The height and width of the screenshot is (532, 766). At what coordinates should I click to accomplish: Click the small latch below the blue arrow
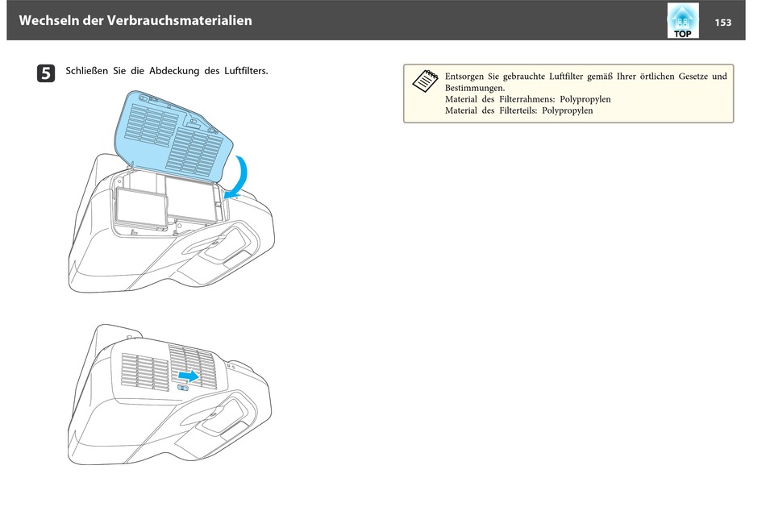pos(183,388)
